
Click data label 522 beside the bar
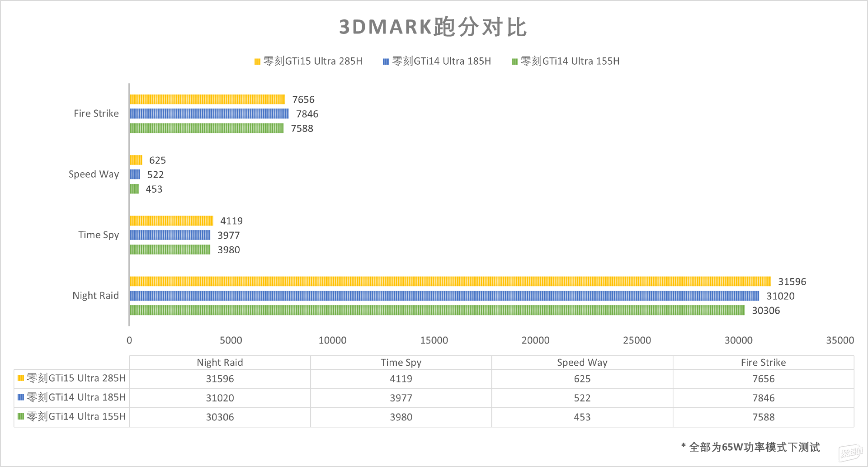156,175
